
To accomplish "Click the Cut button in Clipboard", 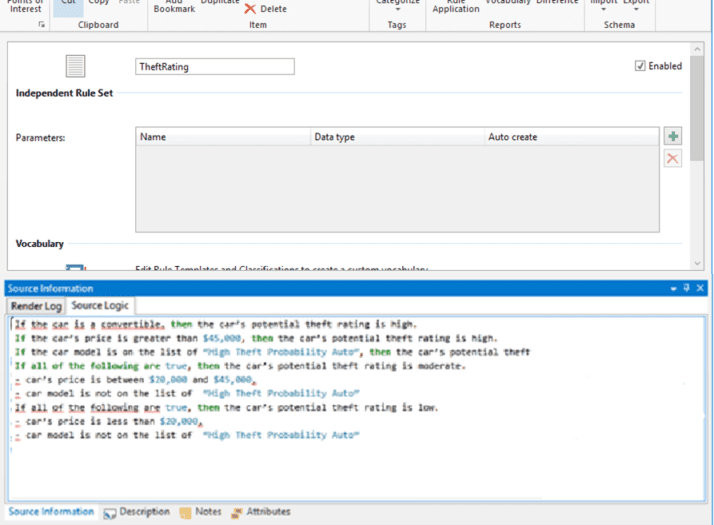I will 68,3.
